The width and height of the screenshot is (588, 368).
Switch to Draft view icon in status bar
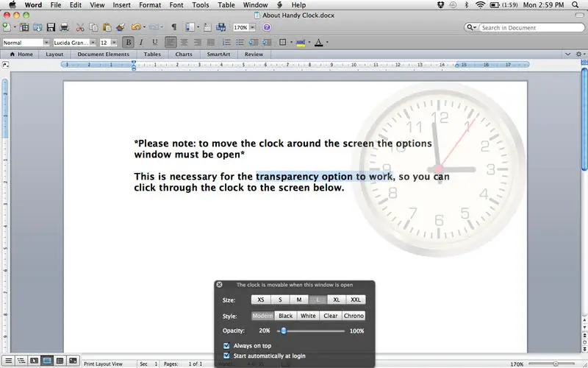8,361
